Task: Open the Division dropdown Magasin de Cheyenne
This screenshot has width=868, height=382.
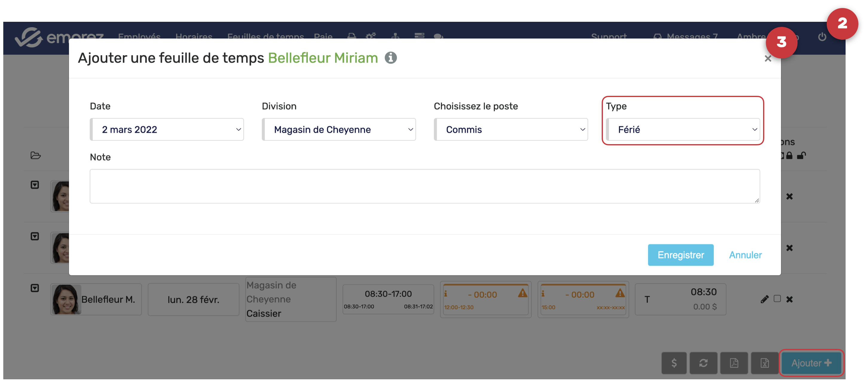Action: tap(339, 130)
